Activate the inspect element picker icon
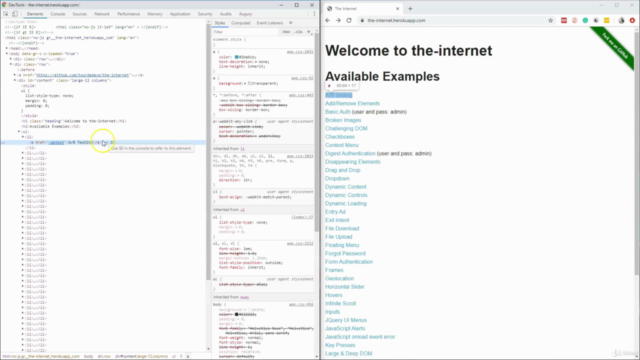Viewport: 640px width, 360px height. tap(6, 14)
